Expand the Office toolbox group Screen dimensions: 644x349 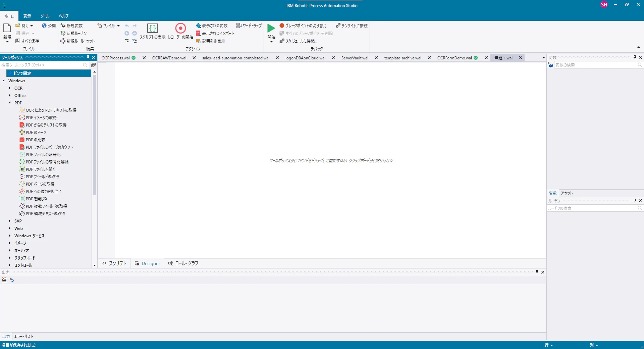[x=10, y=95]
